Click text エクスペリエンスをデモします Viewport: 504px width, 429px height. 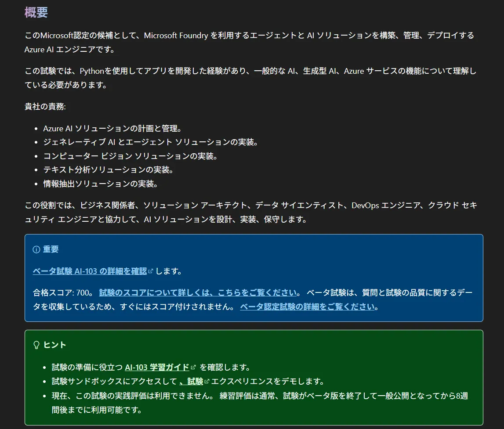click(267, 381)
